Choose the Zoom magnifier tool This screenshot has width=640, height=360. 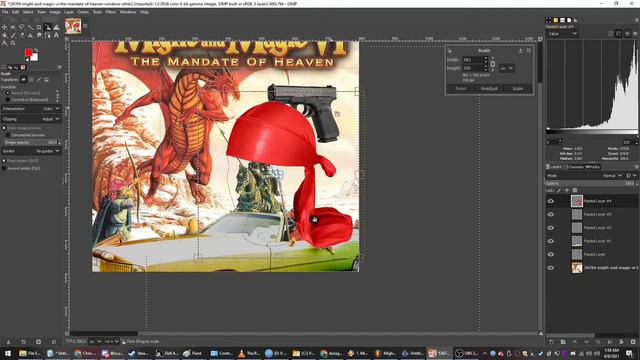(x=13, y=43)
